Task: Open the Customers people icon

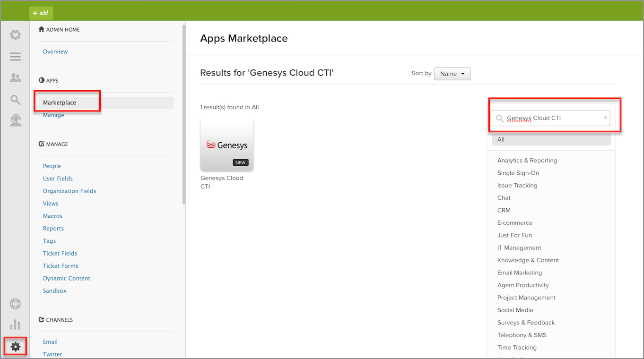Action: tap(16, 78)
